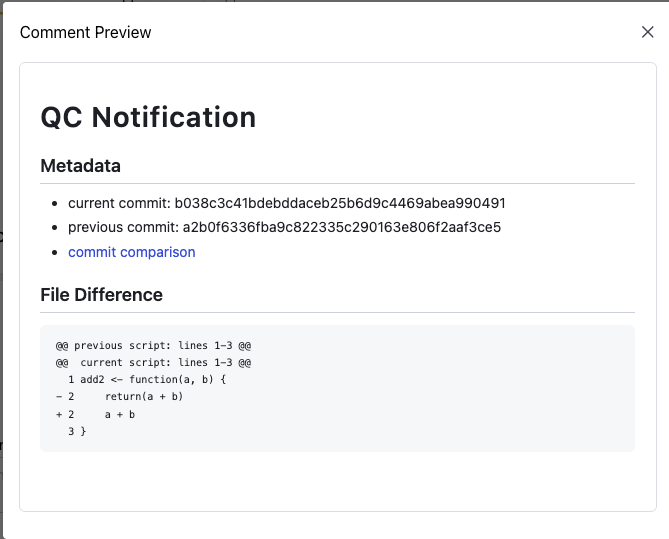Click the '@@ previous script: lines 1-3' diff header
This screenshot has height=539, width=669.
153,345
